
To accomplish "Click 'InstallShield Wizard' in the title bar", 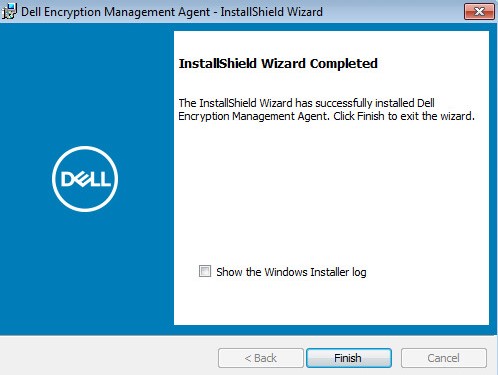I will point(271,12).
